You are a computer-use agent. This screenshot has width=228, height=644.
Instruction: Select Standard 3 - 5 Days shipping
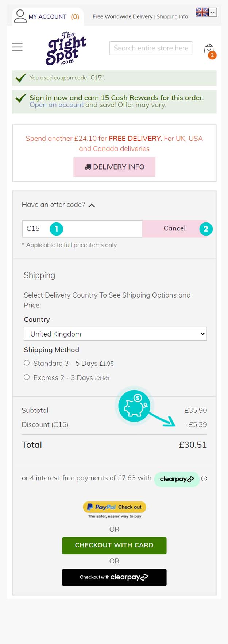pos(27,363)
